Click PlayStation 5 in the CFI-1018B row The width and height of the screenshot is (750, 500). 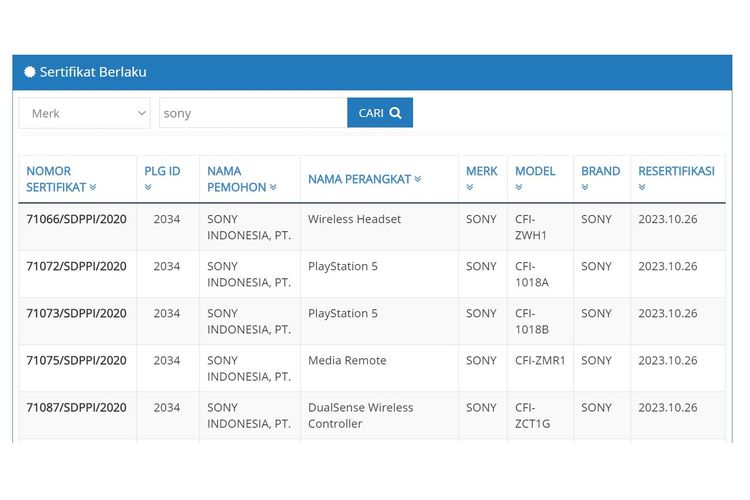(x=343, y=313)
